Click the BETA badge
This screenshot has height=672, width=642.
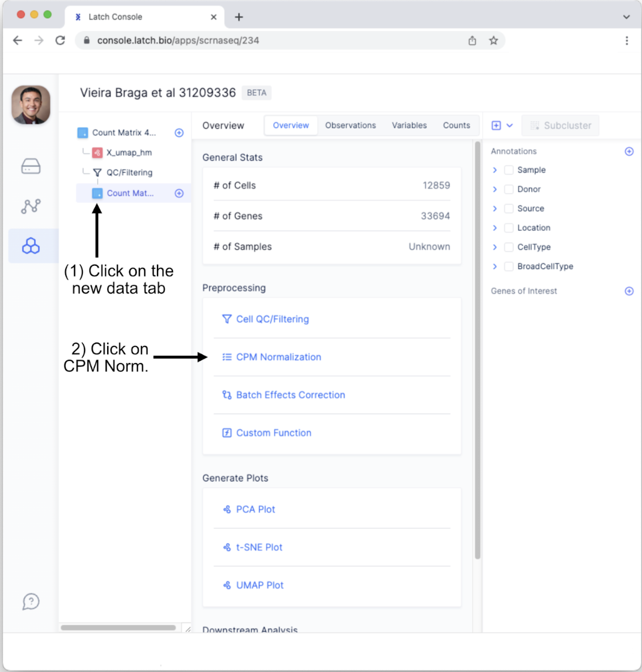256,93
